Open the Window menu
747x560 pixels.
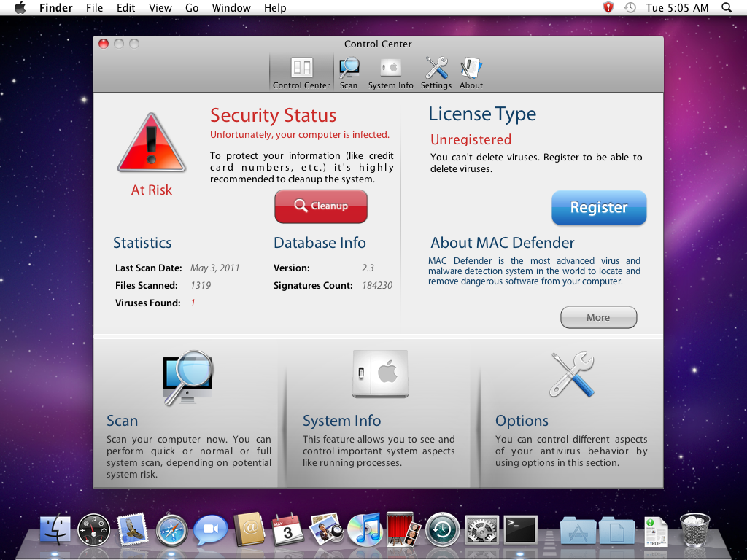pyautogui.click(x=231, y=7)
